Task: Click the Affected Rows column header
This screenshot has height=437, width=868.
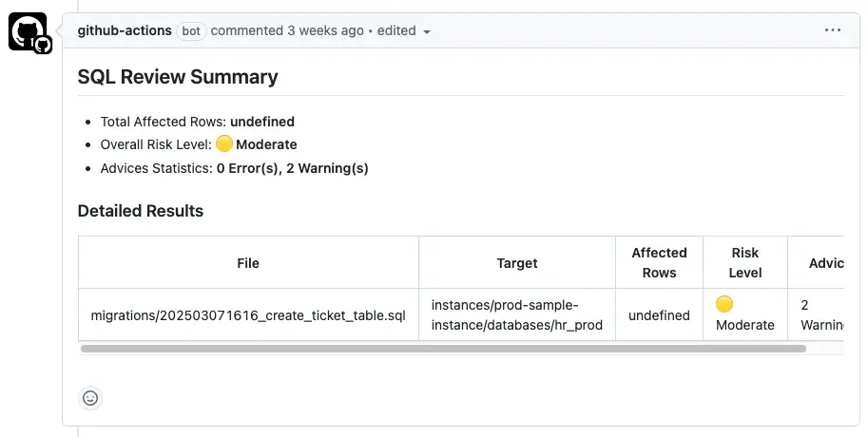Action: [659, 263]
